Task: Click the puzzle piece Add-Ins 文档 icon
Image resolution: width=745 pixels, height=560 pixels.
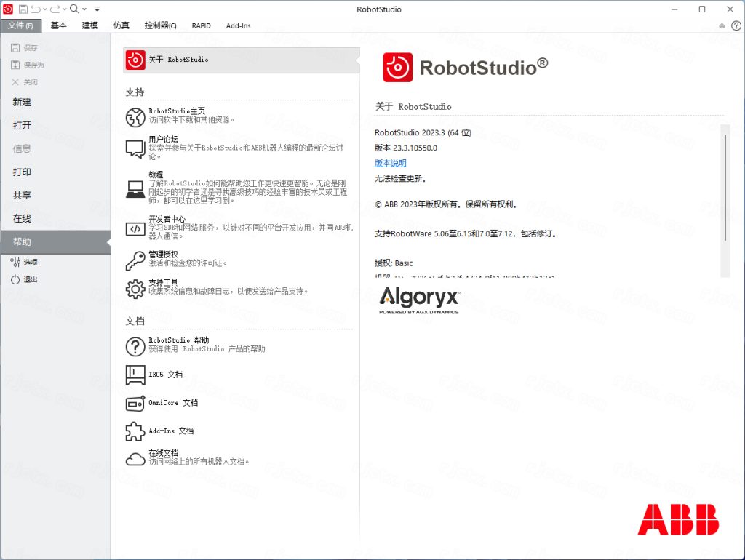Action: (135, 431)
